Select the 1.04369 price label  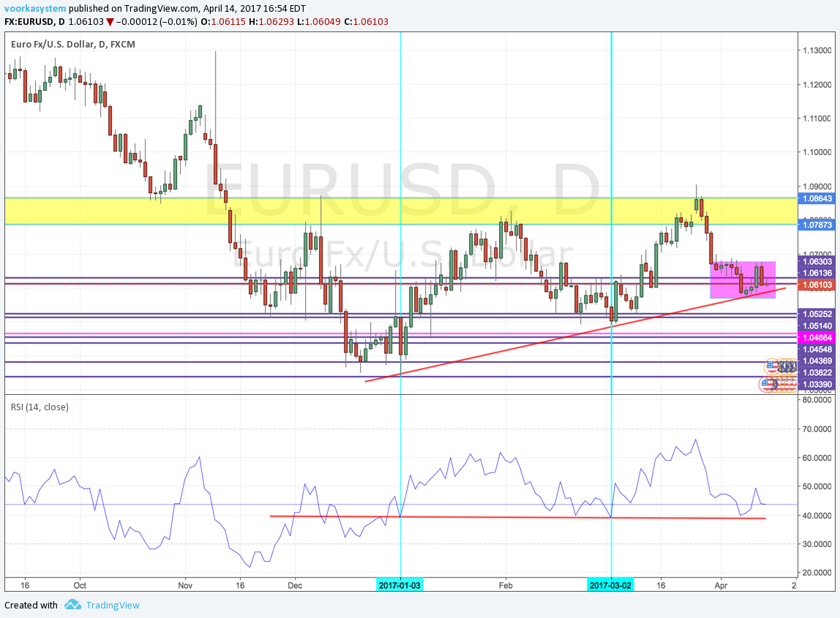(817, 361)
